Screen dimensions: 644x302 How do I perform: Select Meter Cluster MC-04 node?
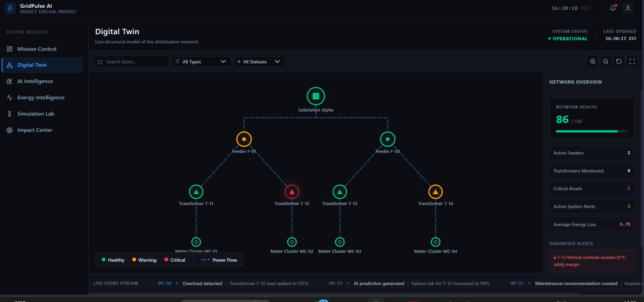tap(436, 242)
